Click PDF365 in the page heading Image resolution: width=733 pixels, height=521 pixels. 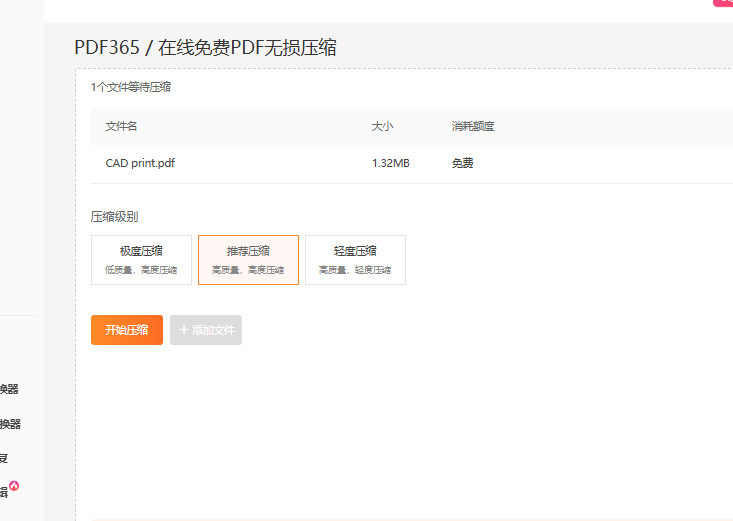click(x=107, y=48)
